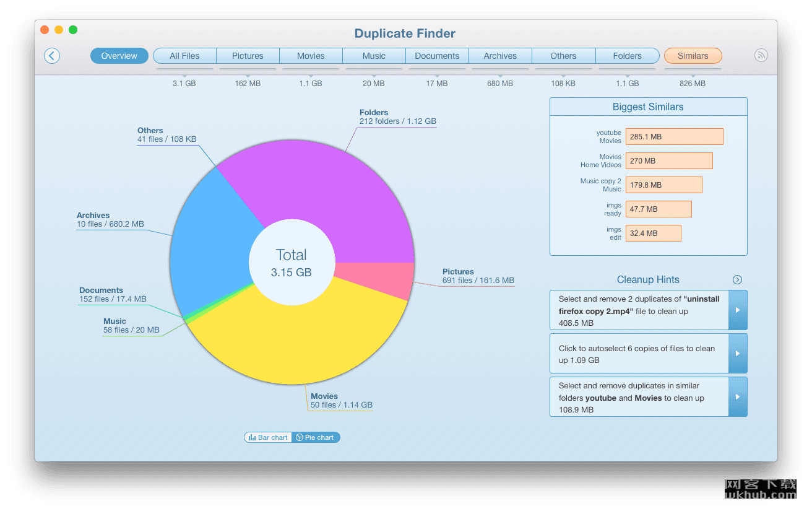
Task: Click the Pictures 691 files label
Action: [478, 276]
